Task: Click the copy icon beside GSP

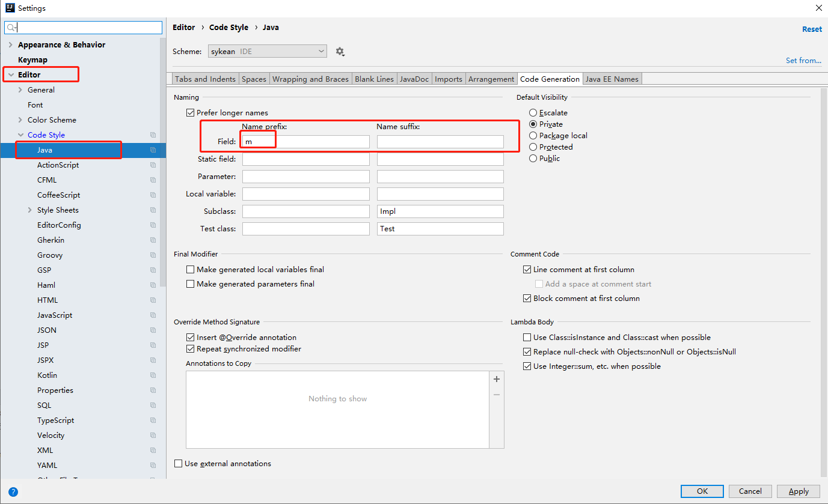Action: [x=153, y=270]
